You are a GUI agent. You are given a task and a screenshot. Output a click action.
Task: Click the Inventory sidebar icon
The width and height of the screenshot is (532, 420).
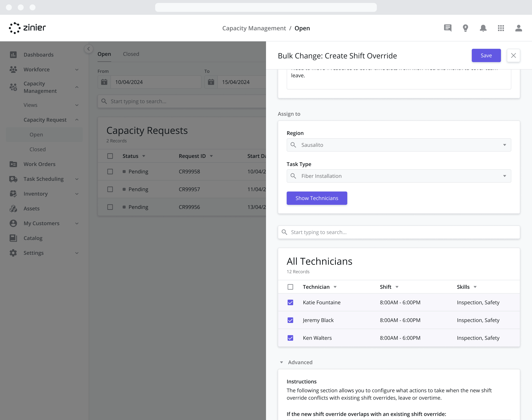click(x=13, y=194)
